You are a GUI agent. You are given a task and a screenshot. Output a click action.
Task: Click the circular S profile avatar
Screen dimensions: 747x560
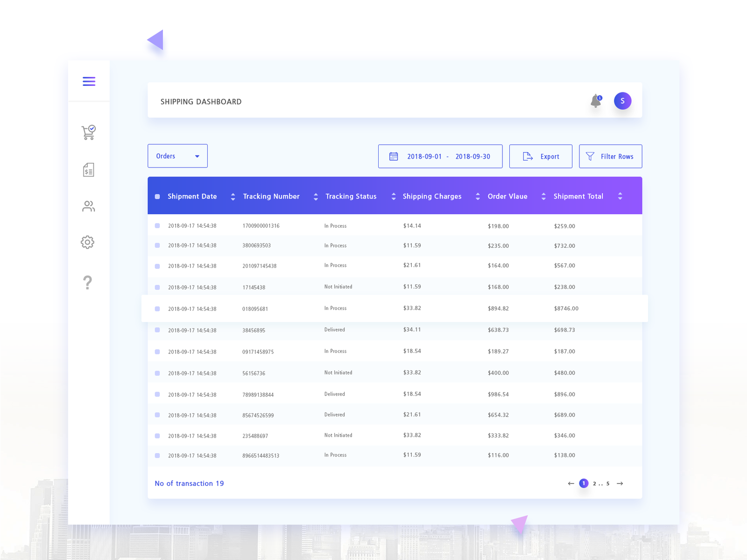point(622,101)
